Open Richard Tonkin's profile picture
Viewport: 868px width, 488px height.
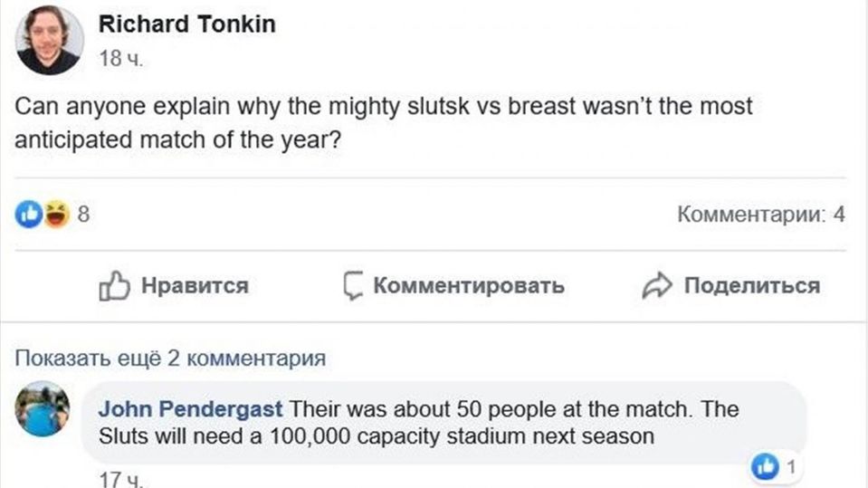50,40
